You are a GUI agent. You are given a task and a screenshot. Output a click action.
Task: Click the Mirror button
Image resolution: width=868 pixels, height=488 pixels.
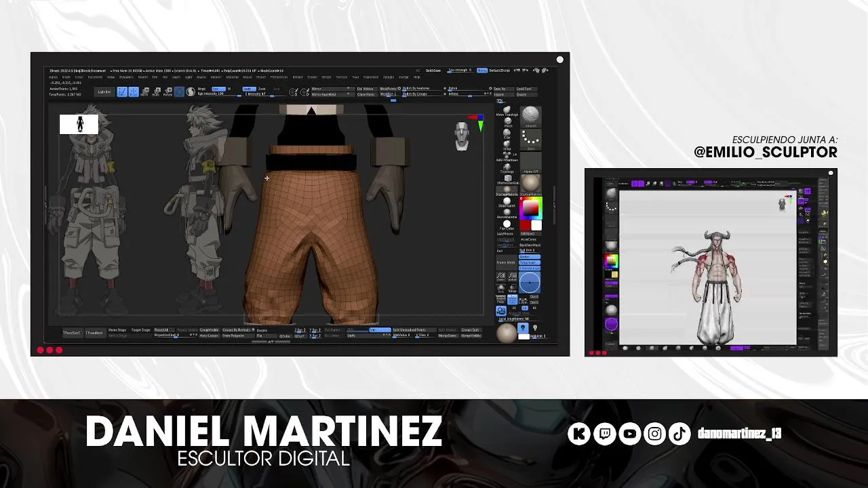point(333,89)
